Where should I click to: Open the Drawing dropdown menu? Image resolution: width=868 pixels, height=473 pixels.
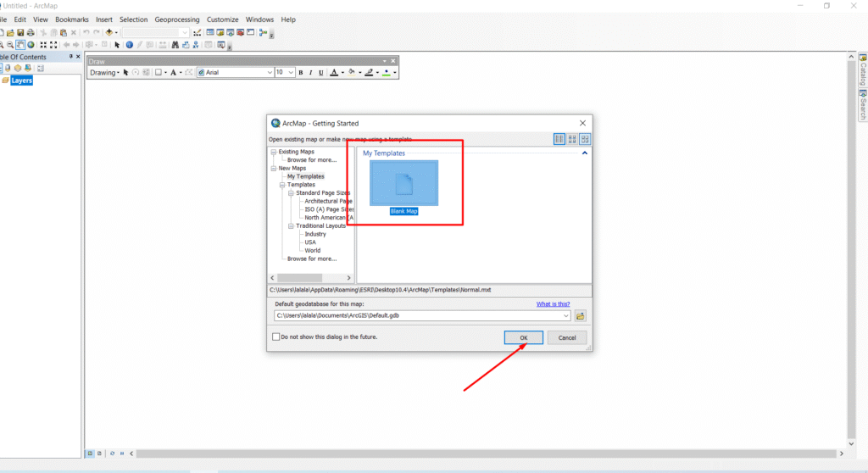click(x=104, y=73)
